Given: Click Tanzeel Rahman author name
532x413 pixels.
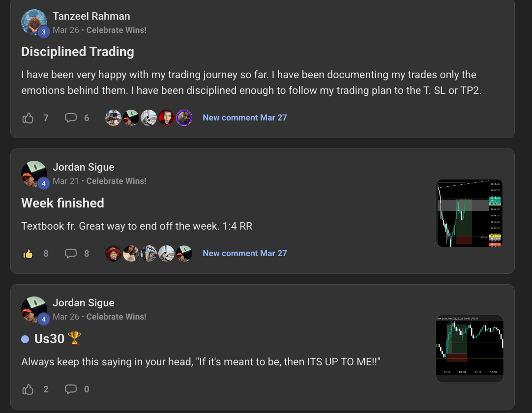Looking at the screenshot, I should click(x=91, y=17).
